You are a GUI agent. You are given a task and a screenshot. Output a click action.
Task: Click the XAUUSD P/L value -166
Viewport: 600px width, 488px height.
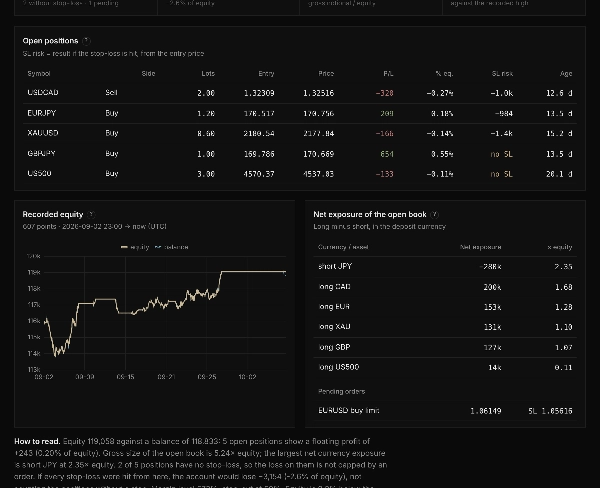[x=385, y=134]
